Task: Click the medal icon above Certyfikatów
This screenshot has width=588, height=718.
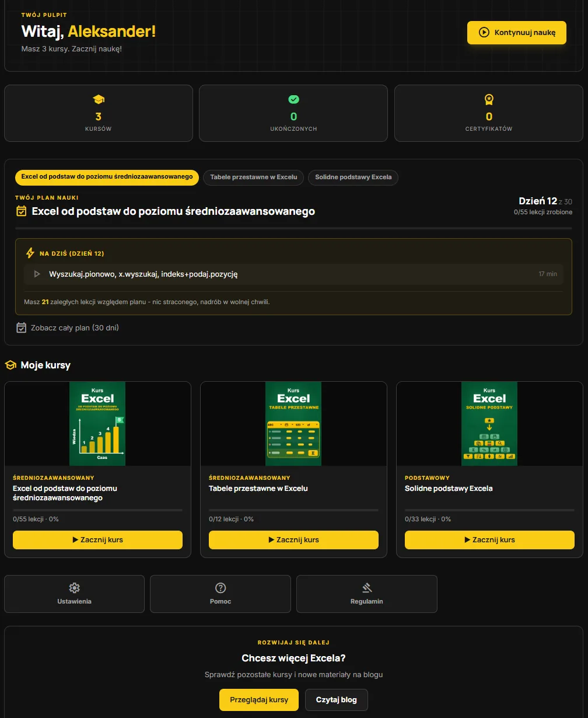Action: tap(489, 100)
